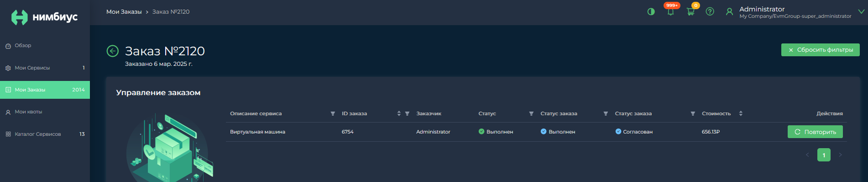
Task: Open Мои Сервисы section
Action: [x=45, y=68]
